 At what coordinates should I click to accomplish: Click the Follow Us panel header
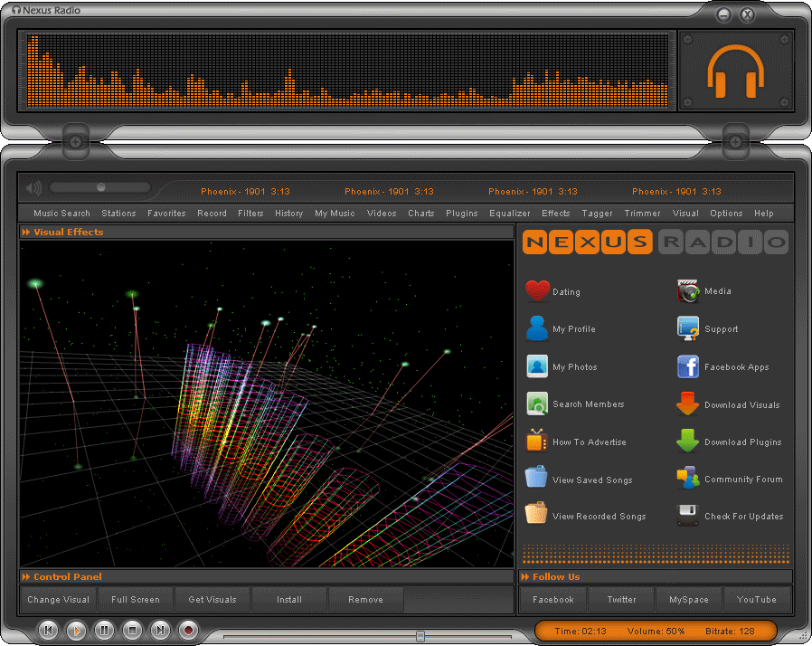click(x=656, y=576)
